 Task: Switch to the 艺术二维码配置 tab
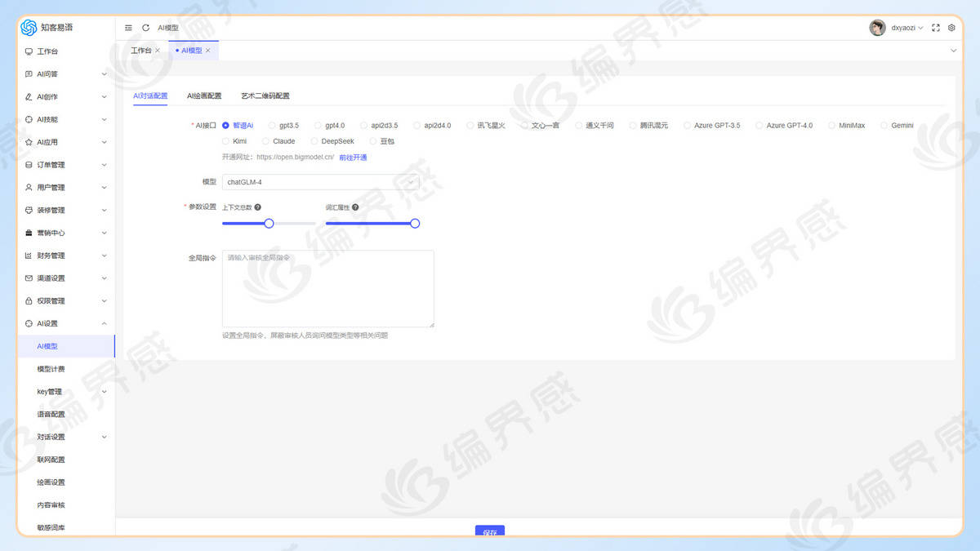265,96
